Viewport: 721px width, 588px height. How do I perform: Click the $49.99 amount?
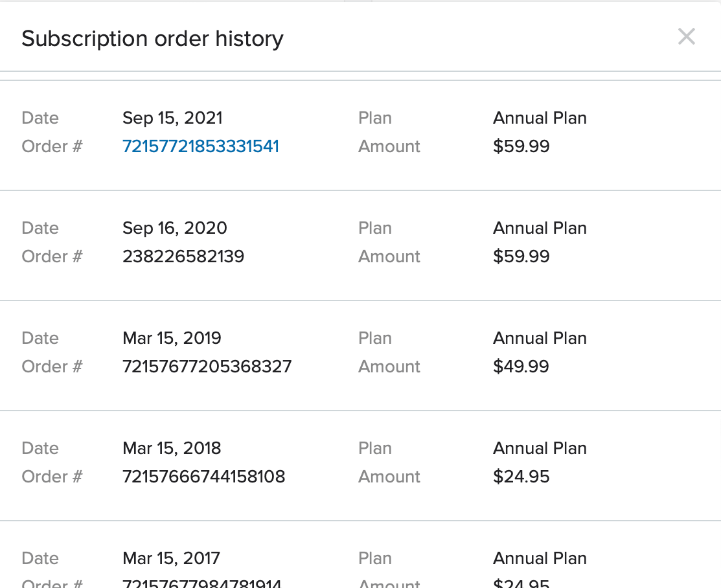(521, 367)
